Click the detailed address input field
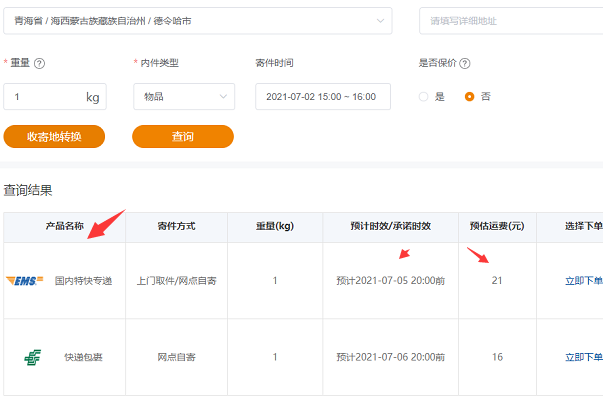This screenshot has height=403, width=603. coord(511,21)
